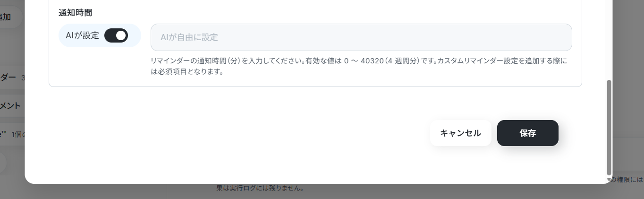The image size is (644, 199).
Task: Select the 通知時間 section heading
Action: 75,13
